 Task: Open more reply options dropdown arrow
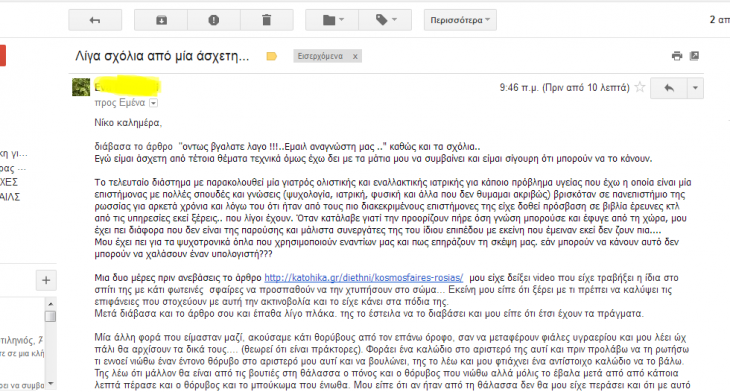point(696,88)
